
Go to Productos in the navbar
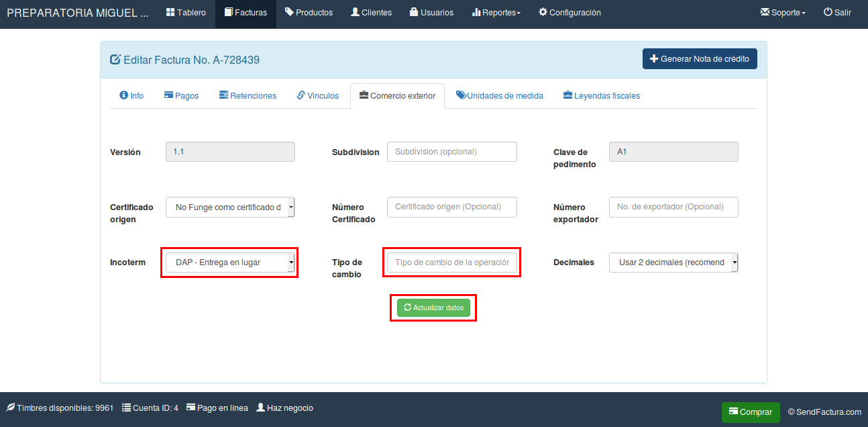[x=309, y=13]
